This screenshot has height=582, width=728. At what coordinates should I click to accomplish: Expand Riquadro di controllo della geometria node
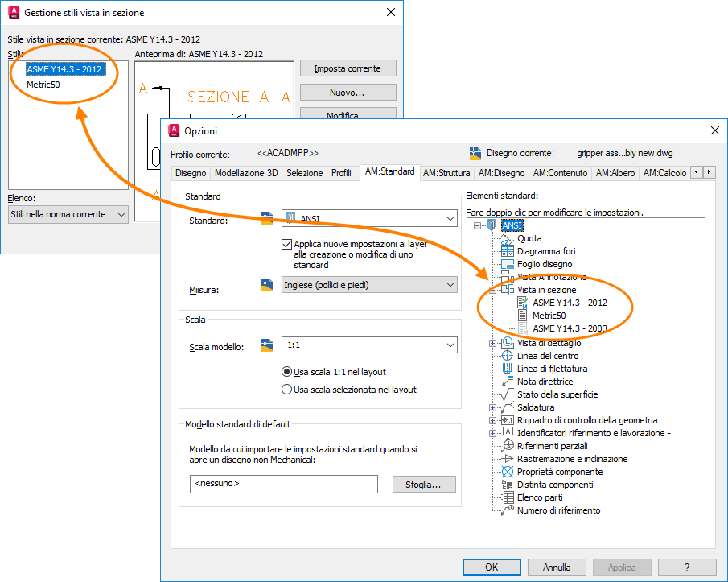point(492,420)
